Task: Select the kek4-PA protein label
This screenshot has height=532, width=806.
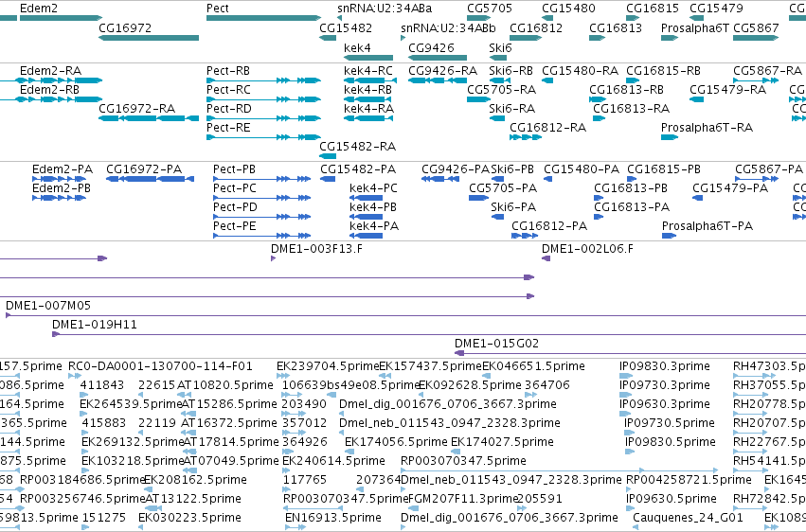Action: 374,226
